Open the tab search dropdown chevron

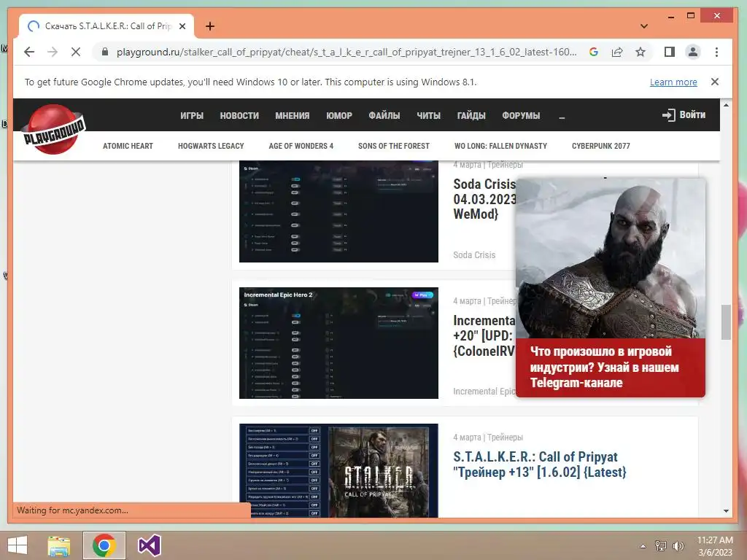(x=644, y=26)
